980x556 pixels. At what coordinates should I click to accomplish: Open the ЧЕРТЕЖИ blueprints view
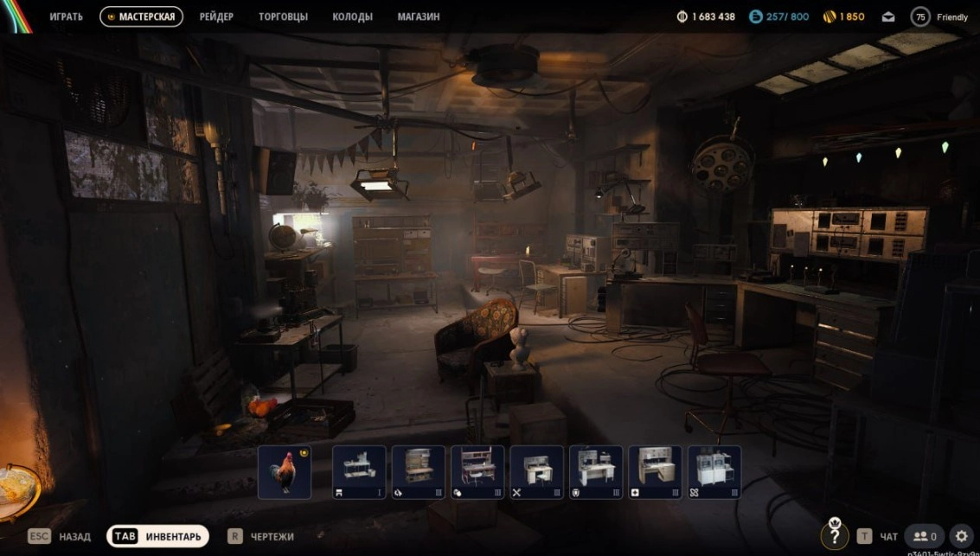[272, 537]
